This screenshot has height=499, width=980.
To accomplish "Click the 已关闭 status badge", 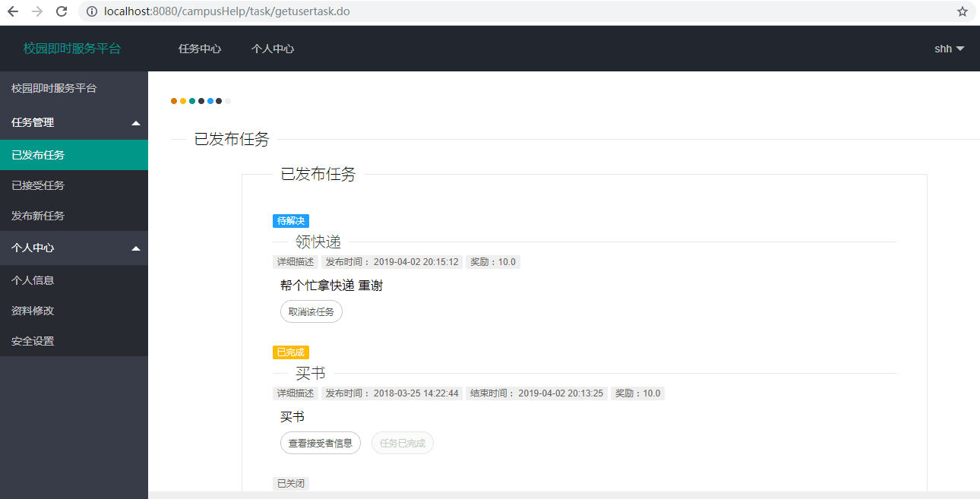I will [291, 483].
